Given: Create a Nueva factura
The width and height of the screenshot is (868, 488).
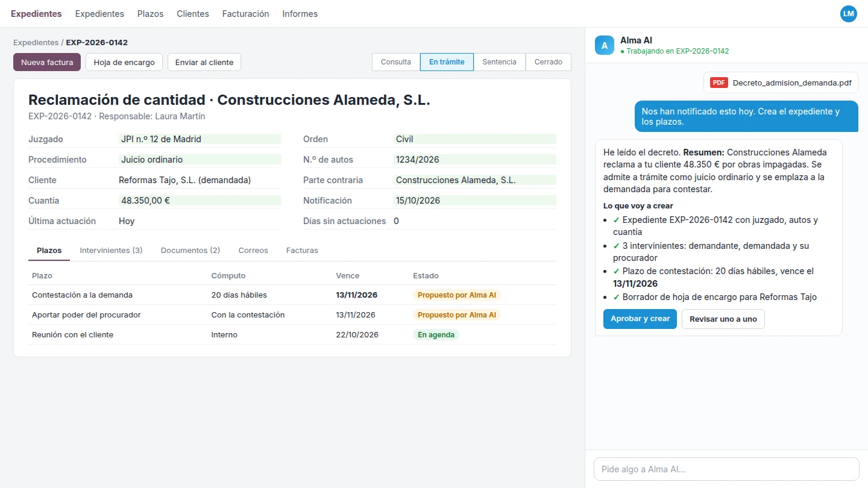Looking at the screenshot, I should (x=47, y=62).
